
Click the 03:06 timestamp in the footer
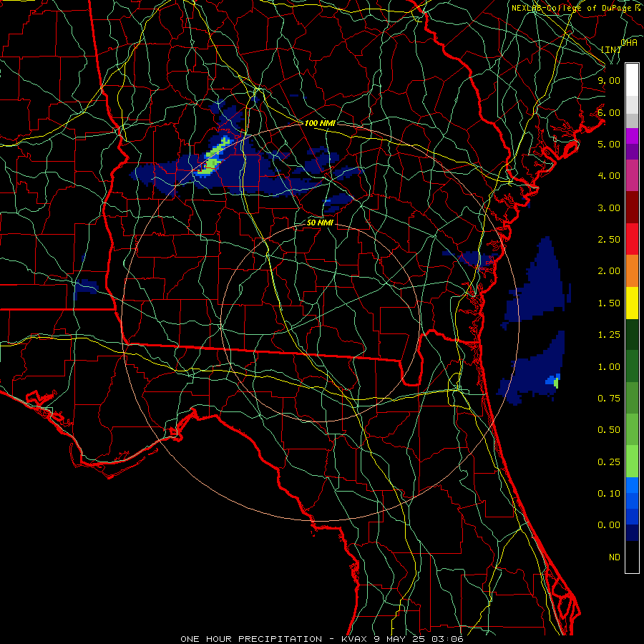pos(447,639)
